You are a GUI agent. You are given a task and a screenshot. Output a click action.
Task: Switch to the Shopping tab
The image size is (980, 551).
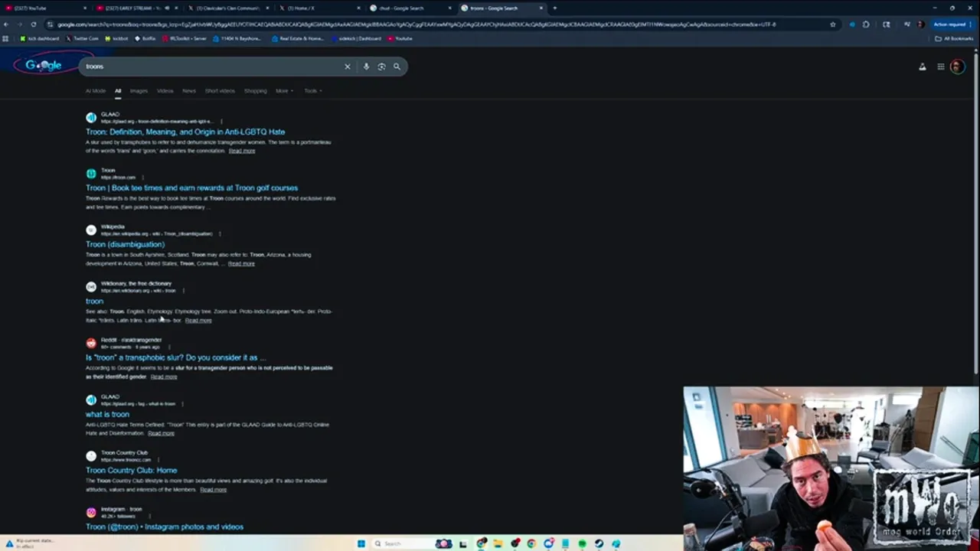point(256,91)
